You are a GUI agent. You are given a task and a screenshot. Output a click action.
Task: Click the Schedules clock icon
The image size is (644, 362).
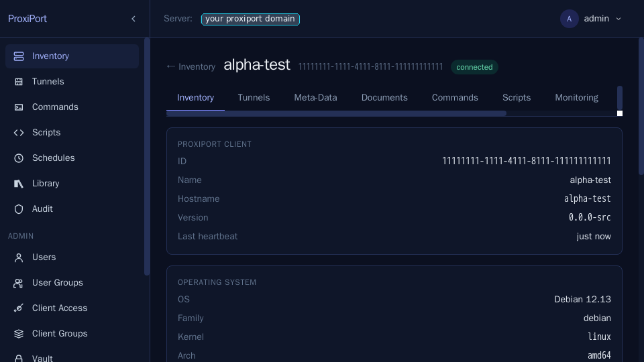coord(19,158)
